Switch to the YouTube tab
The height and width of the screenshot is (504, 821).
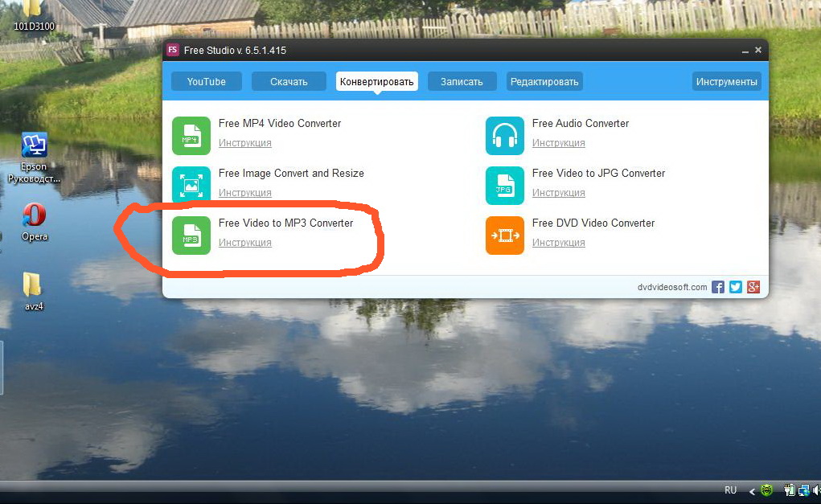coord(207,82)
